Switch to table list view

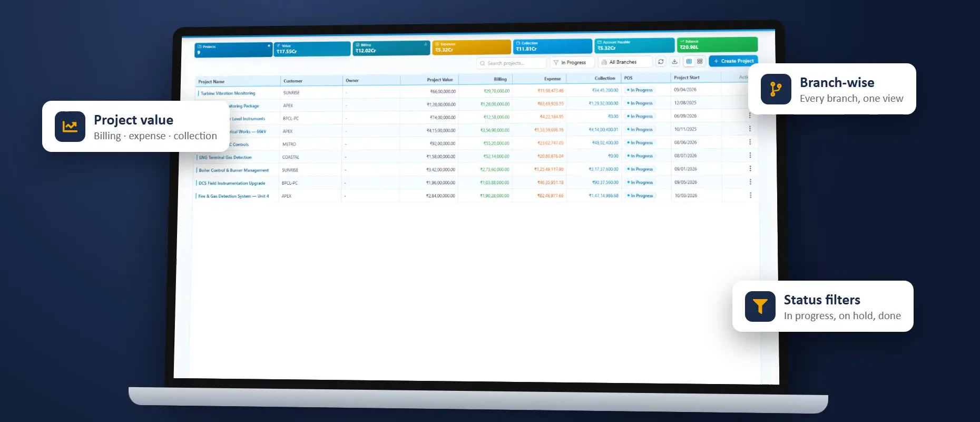point(689,61)
